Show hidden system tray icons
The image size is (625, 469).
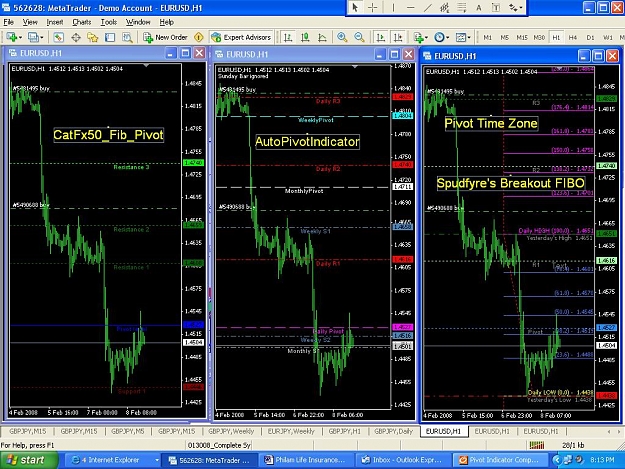point(556,460)
